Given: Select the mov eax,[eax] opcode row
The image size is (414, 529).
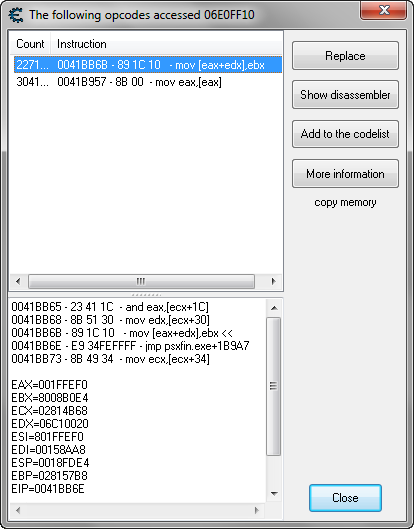Looking at the screenshot, I should pos(148,82).
